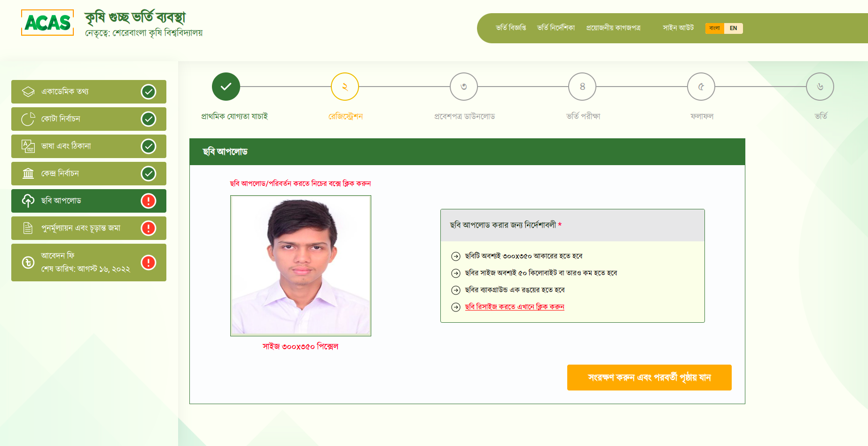The width and height of the screenshot is (868, 446).
Task: Click রেজিস্ট্রেশন step label
Action: (345, 116)
